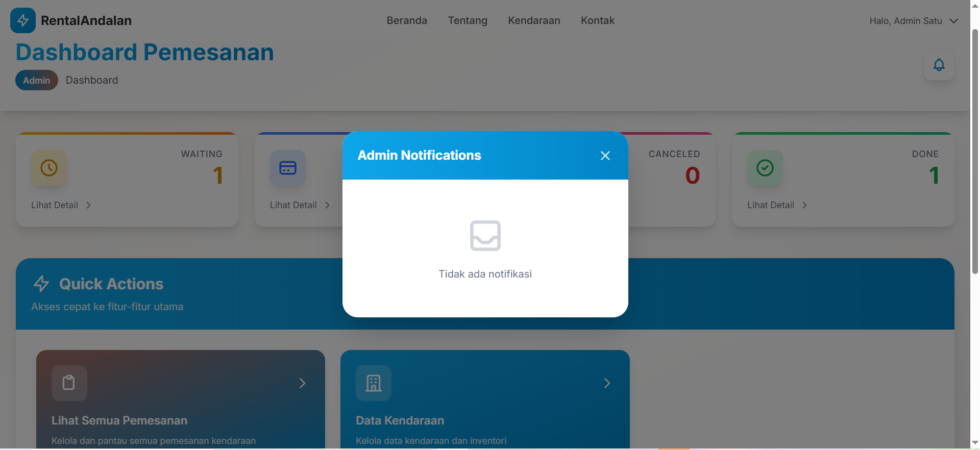Image resolution: width=980 pixels, height=450 pixels.
Task: View Lihat Detail for Waiting orders
Action: tap(61, 205)
